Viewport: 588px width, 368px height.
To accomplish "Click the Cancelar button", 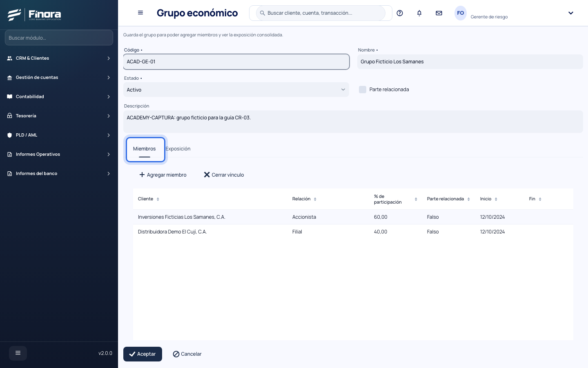I will (x=187, y=354).
